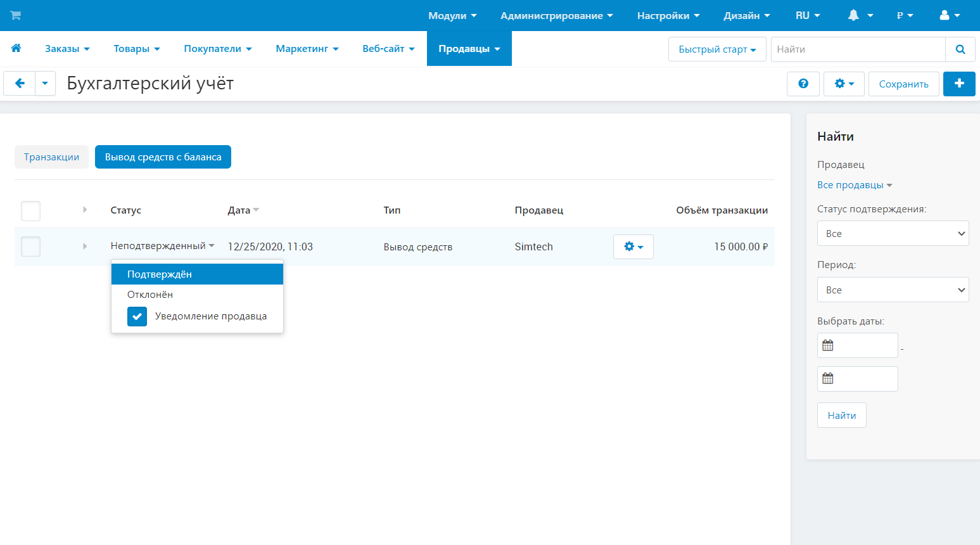The image size is (980, 545).
Task: Open the Все продавцы vendor selector
Action: pyautogui.click(x=854, y=185)
